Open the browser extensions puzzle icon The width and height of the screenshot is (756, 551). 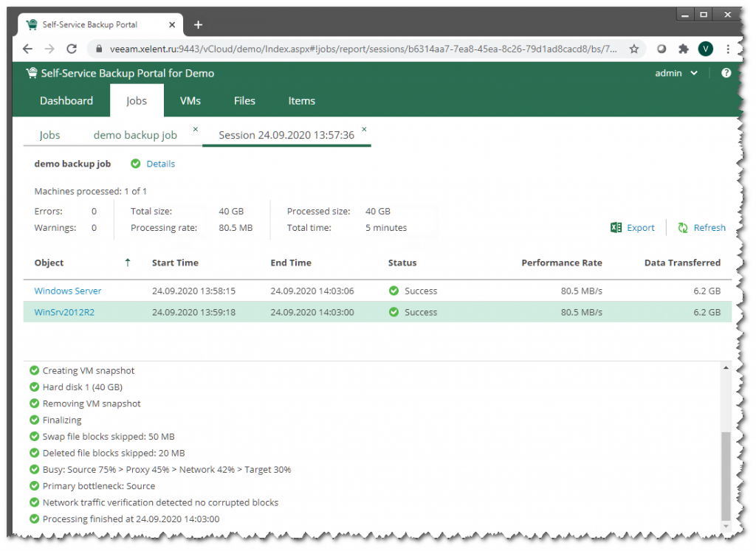(x=683, y=49)
